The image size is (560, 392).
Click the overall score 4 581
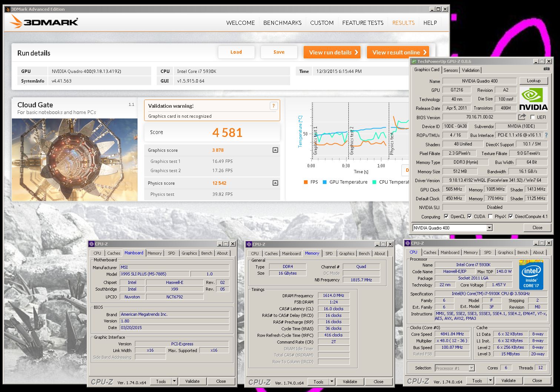227,133
